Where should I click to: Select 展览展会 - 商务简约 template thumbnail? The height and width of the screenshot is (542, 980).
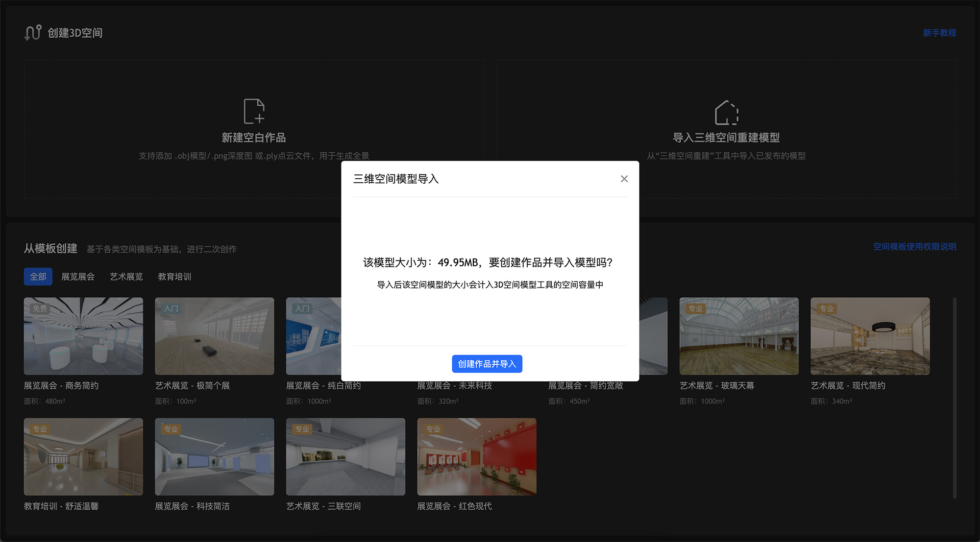coord(83,336)
